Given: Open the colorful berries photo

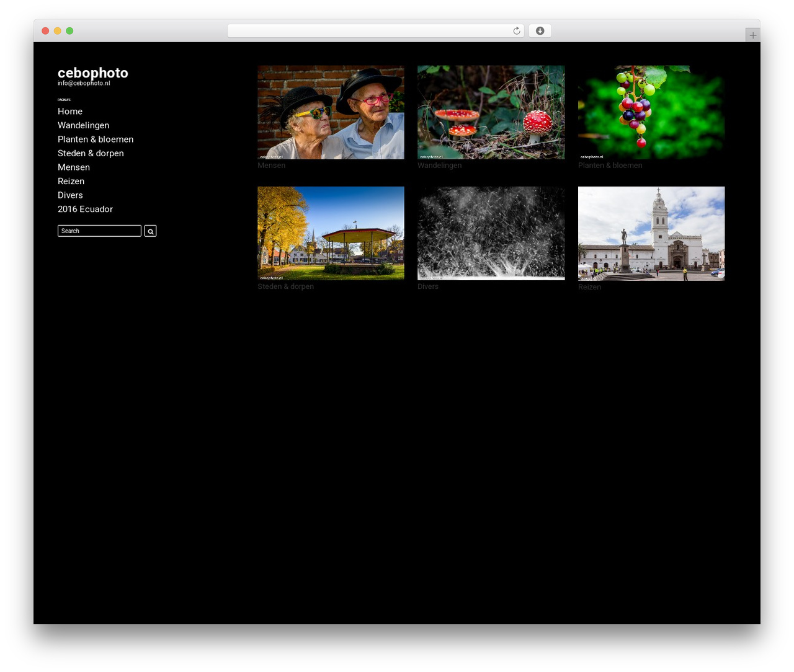Looking at the screenshot, I should (x=651, y=112).
